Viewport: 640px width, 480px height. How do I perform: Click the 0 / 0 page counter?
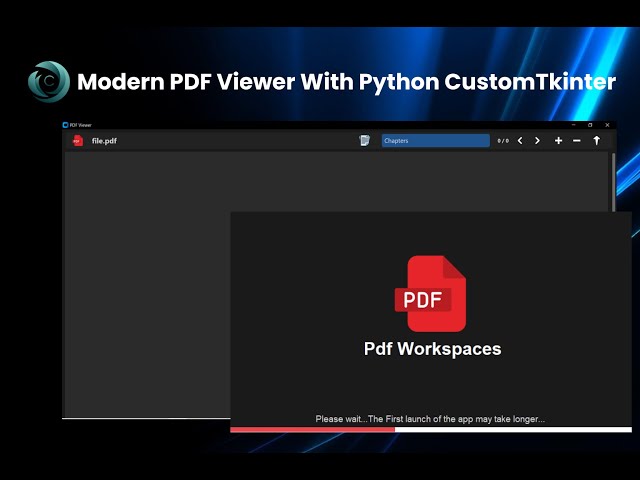click(x=503, y=141)
